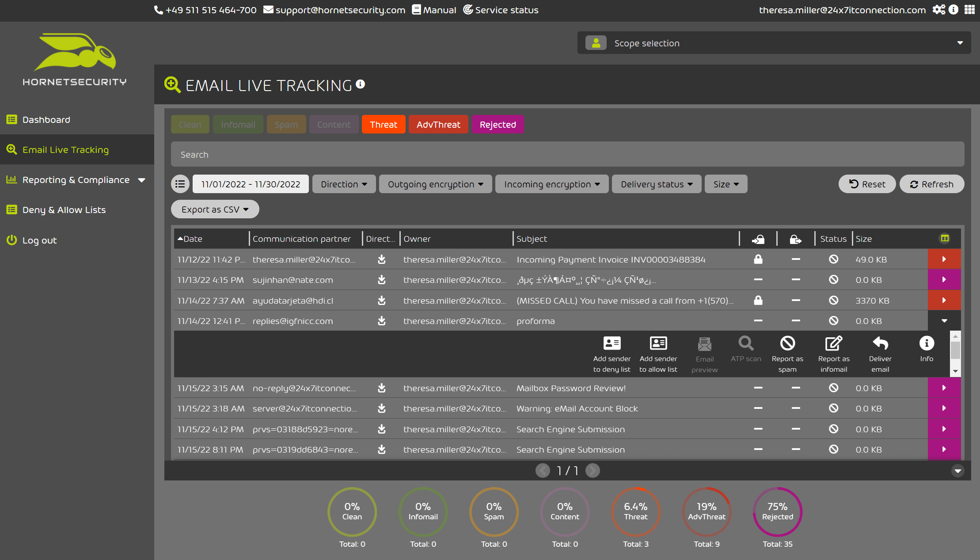Toggle the Threat filter
This screenshot has width=980, height=560.
[384, 124]
